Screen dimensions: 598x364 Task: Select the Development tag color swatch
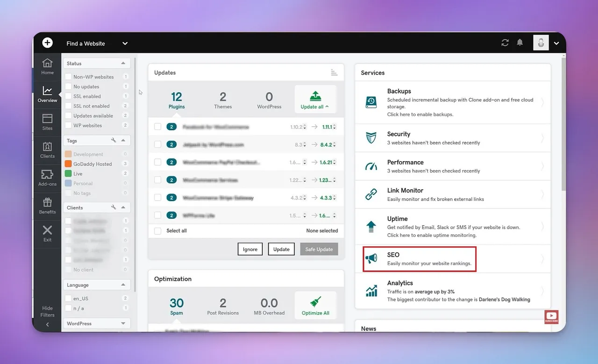pyautogui.click(x=68, y=154)
